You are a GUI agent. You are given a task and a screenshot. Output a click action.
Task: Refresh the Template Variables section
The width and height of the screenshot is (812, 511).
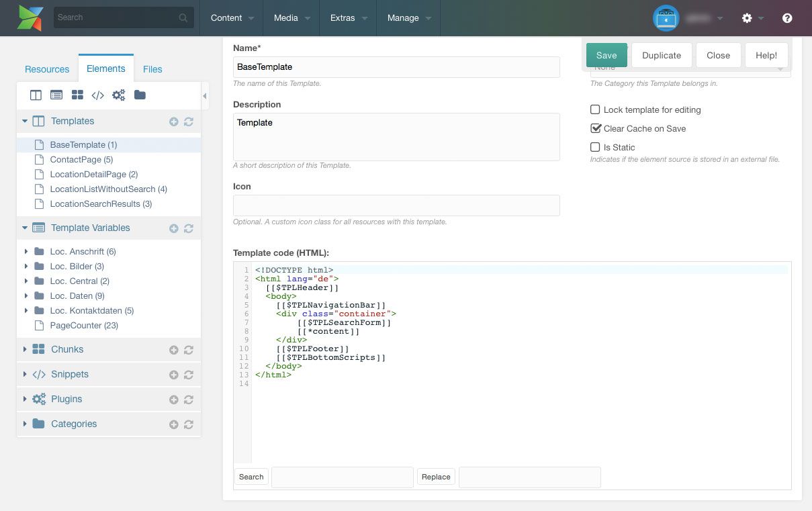point(189,228)
